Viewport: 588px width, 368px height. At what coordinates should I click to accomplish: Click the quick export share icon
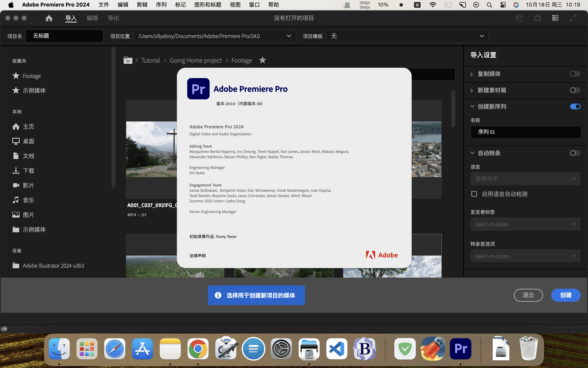[537, 18]
